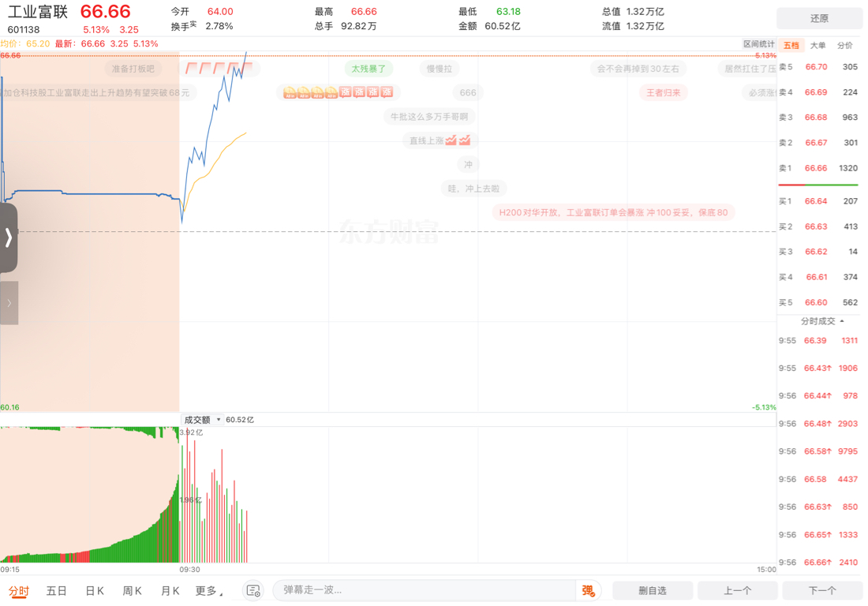Image resolution: width=868 pixels, height=606 pixels.
Task: Click the 准备打板吧 bullet comment
Action: click(133, 69)
